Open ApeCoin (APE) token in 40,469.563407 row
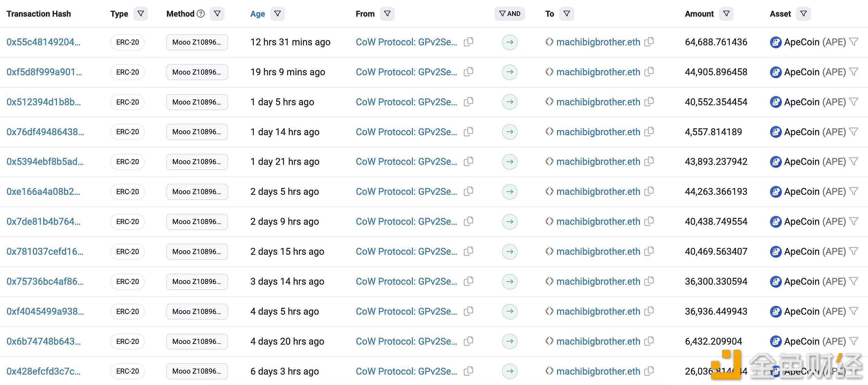Image resolution: width=868 pixels, height=385 pixels. coord(815,252)
